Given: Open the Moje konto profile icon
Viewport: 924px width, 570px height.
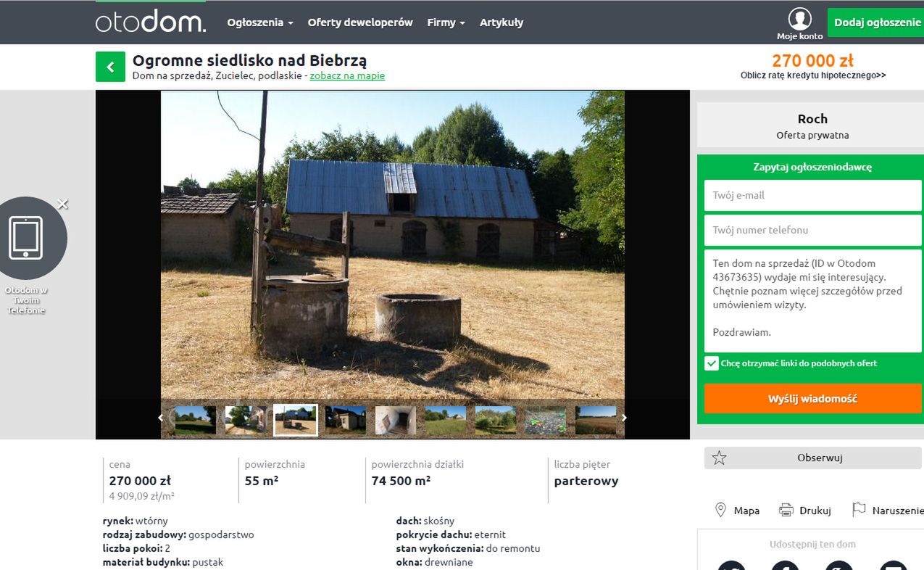Looking at the screenshot, I should pos(800,19).
